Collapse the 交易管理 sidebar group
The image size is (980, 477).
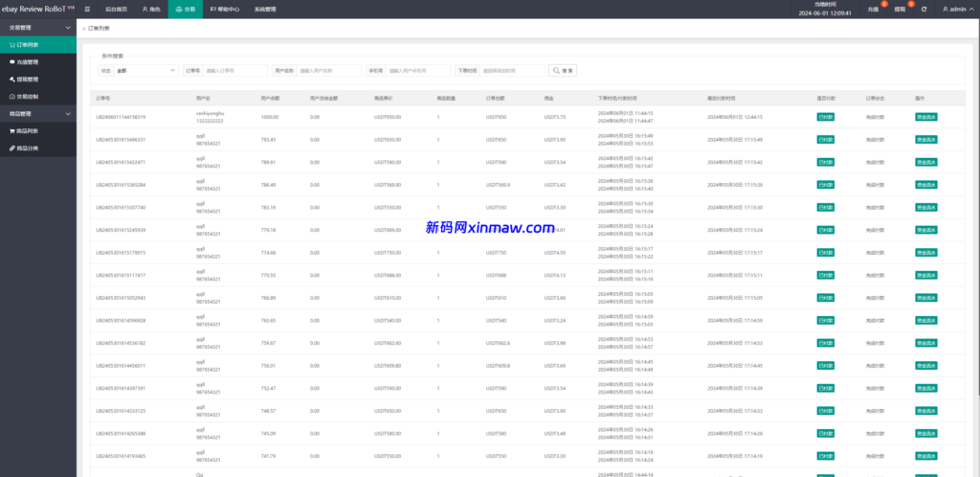point(38,28)
